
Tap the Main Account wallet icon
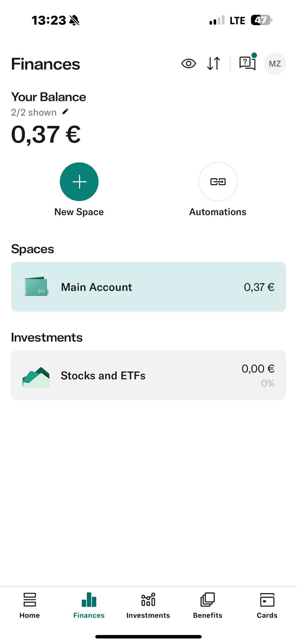[x=36, y=286]
